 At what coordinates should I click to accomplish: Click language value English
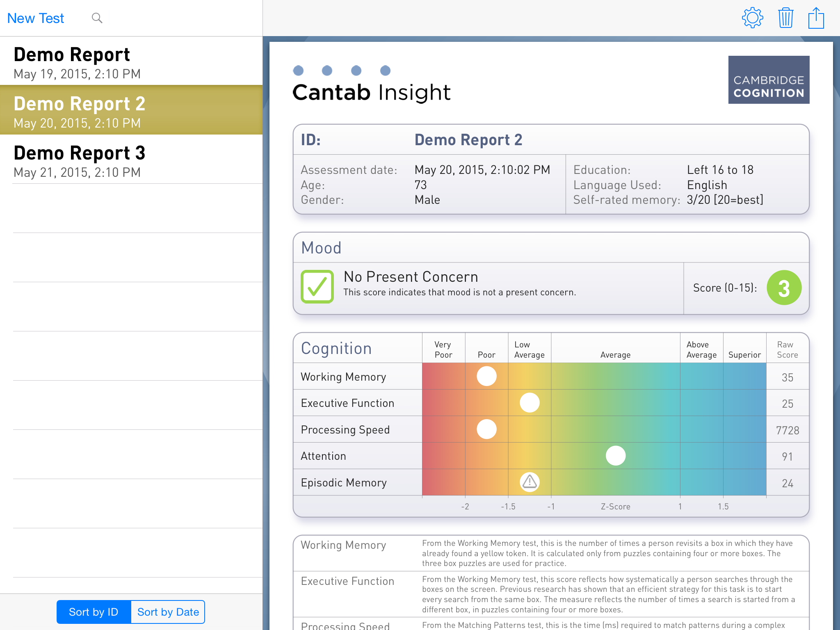pos(707,185)
